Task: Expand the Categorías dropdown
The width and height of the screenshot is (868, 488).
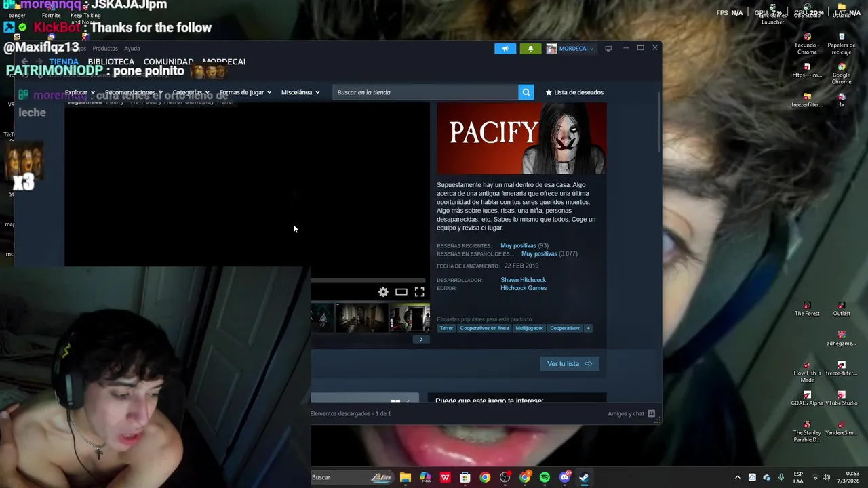Action: pos(191,92)
